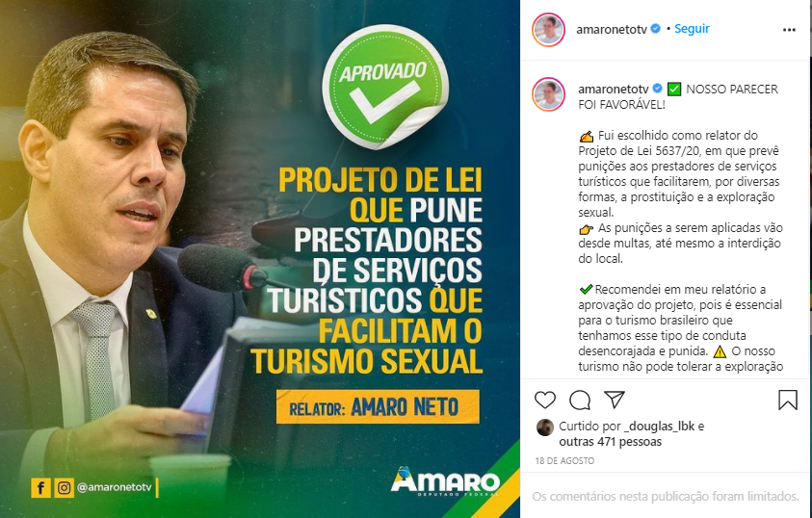Open comments via speech bubble icon

pos(580,400)
